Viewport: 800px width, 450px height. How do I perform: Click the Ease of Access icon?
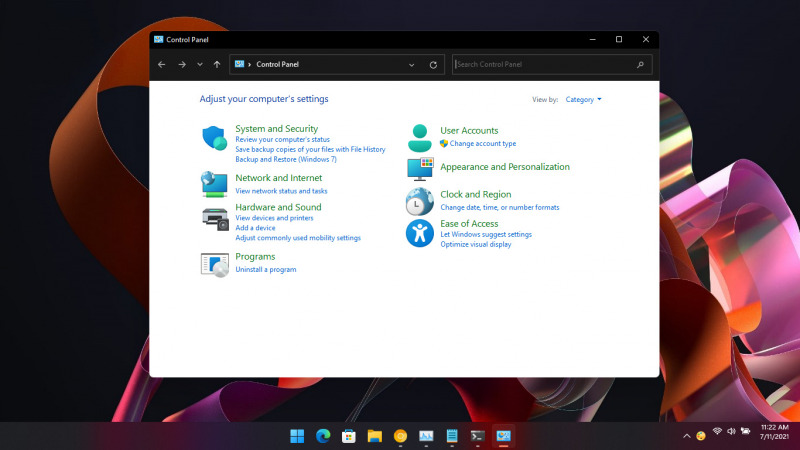coord(419,233)
